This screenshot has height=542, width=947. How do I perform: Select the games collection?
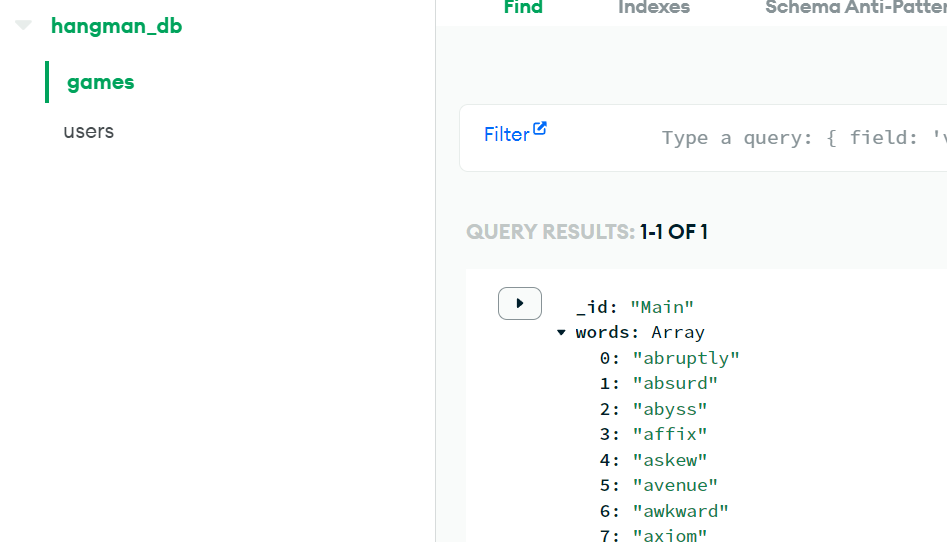click(x=100, y=82)
